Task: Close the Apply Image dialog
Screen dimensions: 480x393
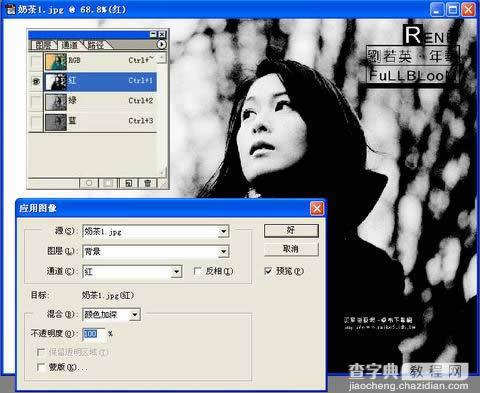Action: click(317, 209)
